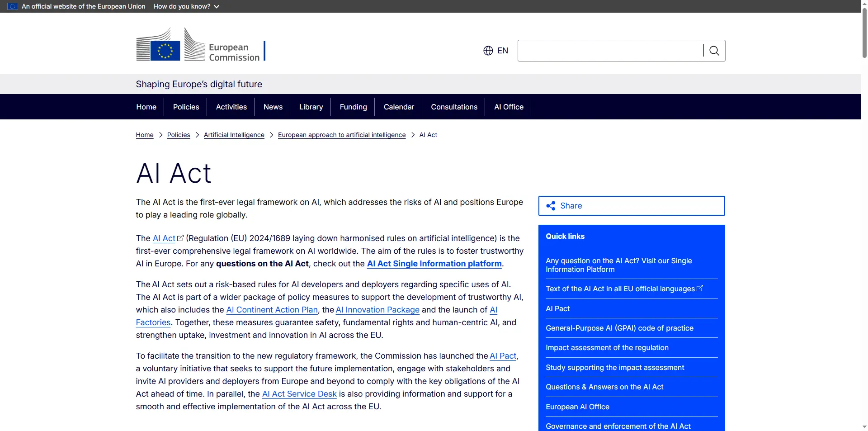Open the Policies menu item
The width and height of the screenshot is (868, 431).
pos(186,107)
